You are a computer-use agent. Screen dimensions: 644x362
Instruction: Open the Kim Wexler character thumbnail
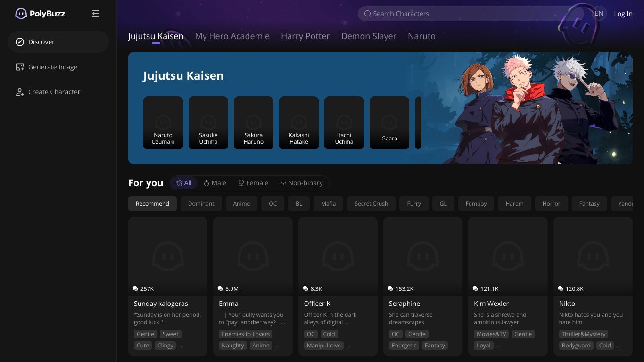pyautogui.click(x=508, y=256)
